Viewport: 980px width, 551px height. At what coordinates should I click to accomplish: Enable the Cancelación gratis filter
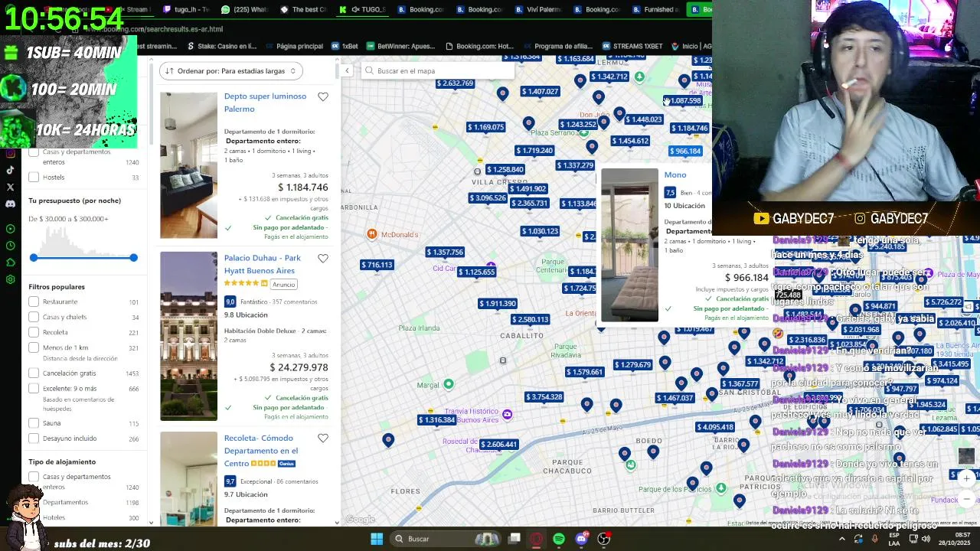click(x=34, y=373)
